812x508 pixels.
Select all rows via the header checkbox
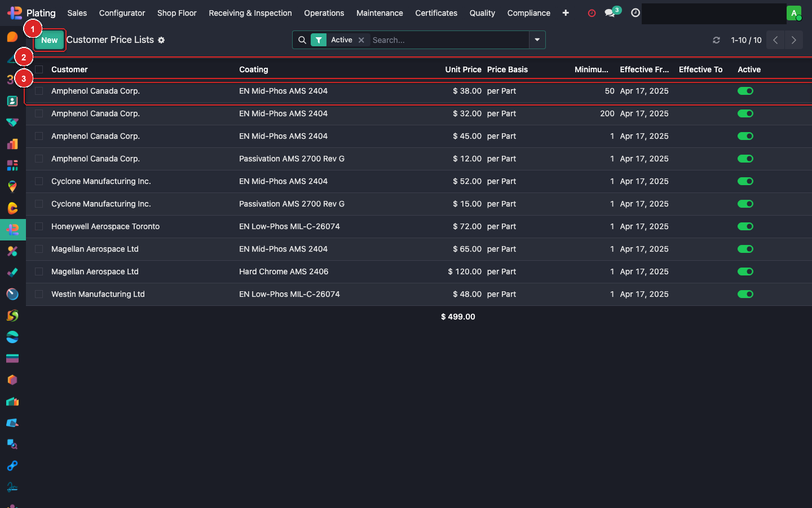[38, 69]
